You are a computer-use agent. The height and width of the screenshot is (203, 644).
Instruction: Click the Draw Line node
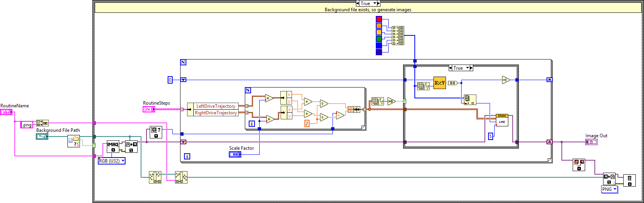[502, 119]
